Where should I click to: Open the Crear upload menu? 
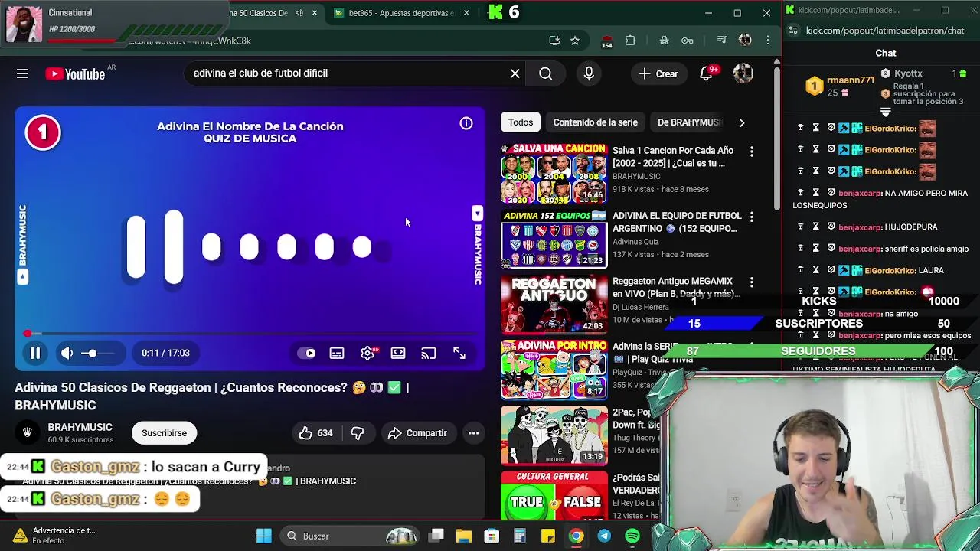[658, 73]
